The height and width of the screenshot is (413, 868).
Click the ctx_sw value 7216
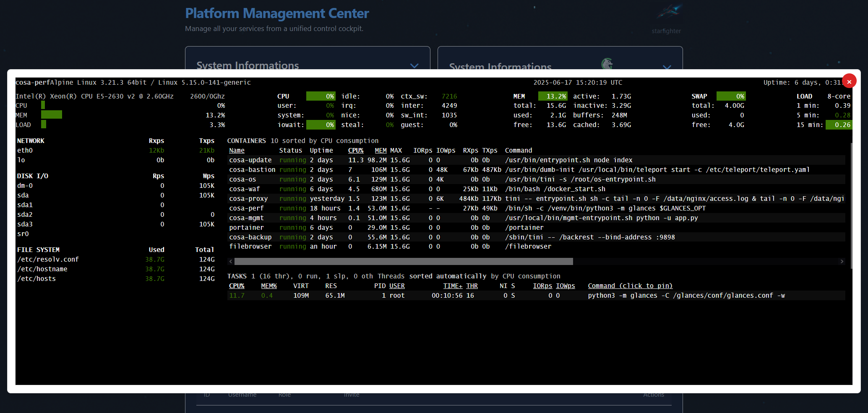(x=449, y=96)
